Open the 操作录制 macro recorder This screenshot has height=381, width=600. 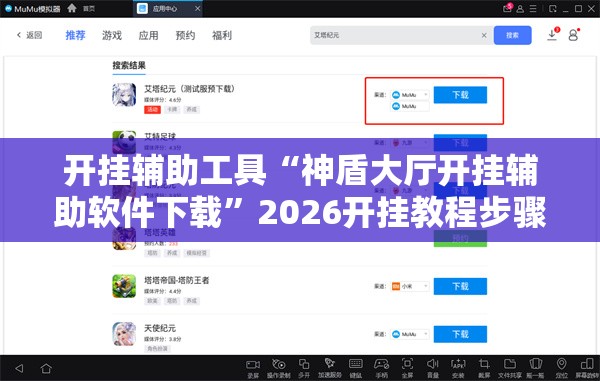tap(279, 368)
